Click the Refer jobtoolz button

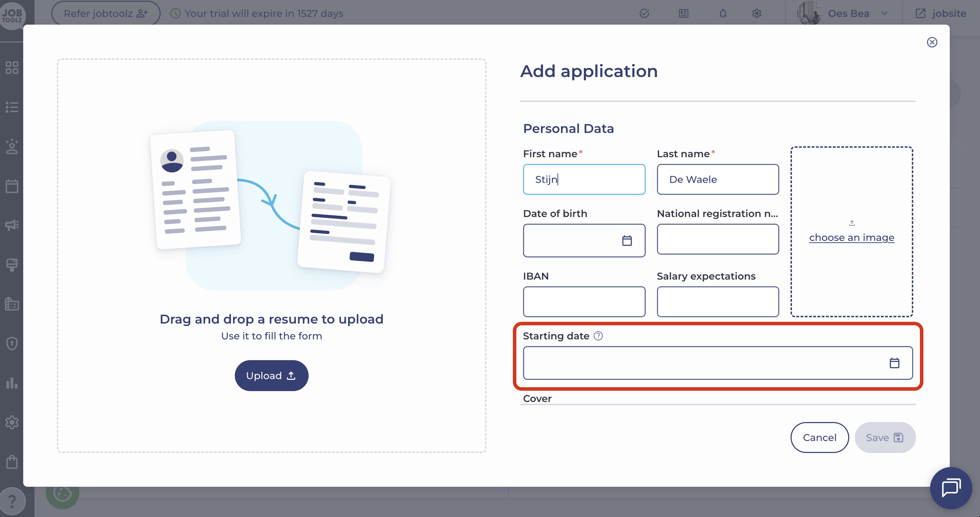point(106,13)
